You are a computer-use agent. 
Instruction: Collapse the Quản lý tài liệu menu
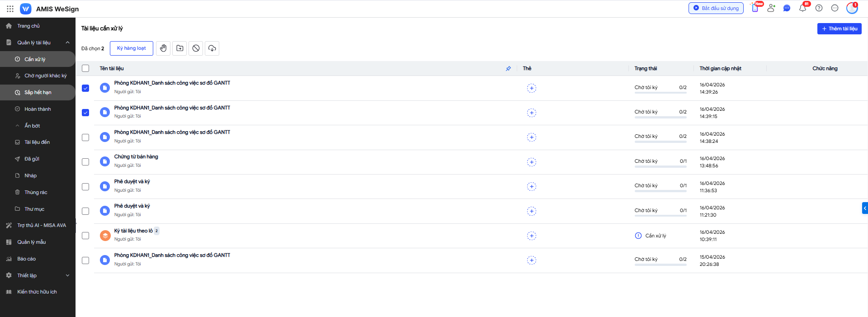click(67, 43)
